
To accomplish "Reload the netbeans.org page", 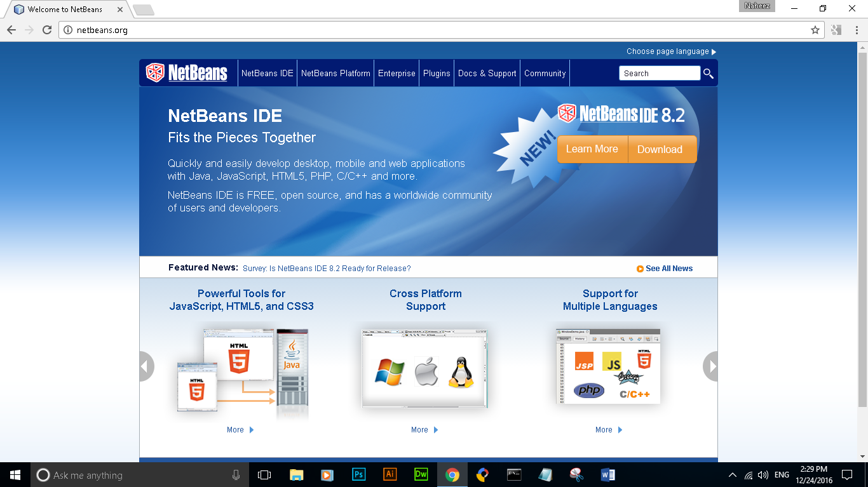I will point(47,30).
